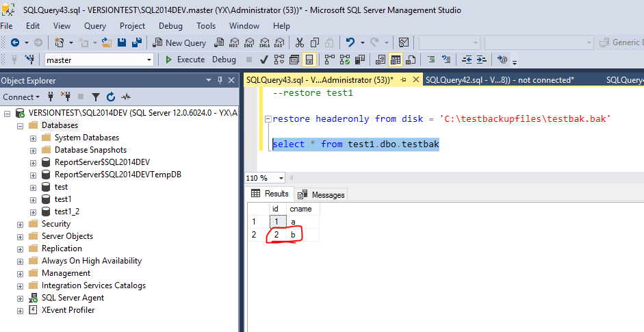Select the ReportServer$SQL2014DEVTempDB database
644x332 pixels.
coord(118,175)
